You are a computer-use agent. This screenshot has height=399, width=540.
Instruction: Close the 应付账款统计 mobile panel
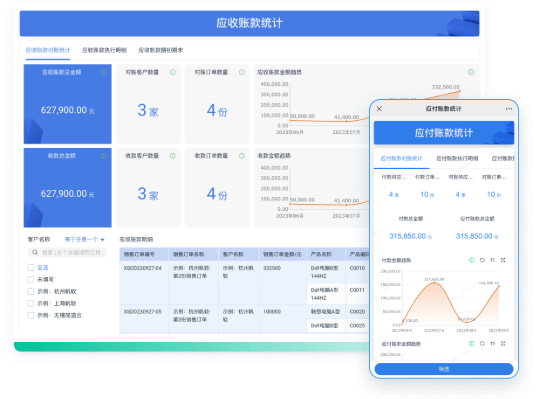click(x=379, y=109)
